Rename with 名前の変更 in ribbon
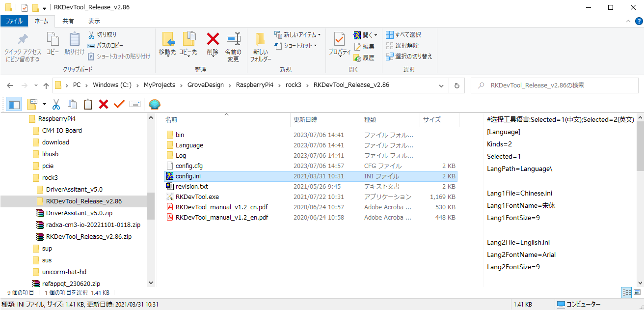This screenshot has height=310, width=644. (x=233, y=47)
